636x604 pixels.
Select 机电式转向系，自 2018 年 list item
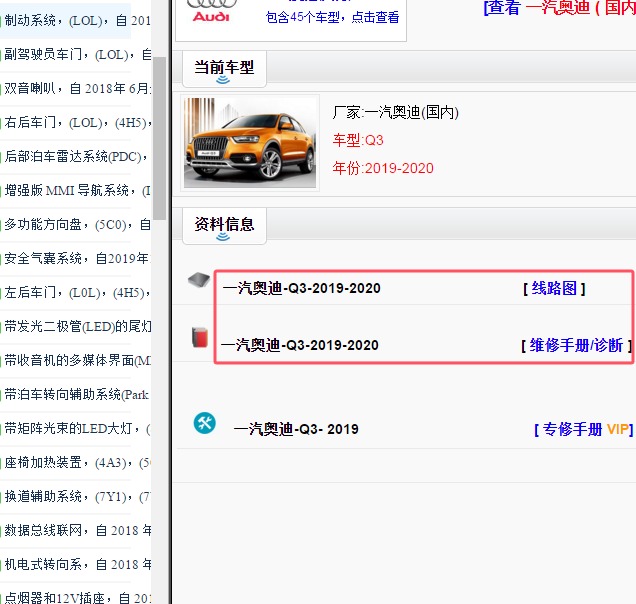(76, 564)
